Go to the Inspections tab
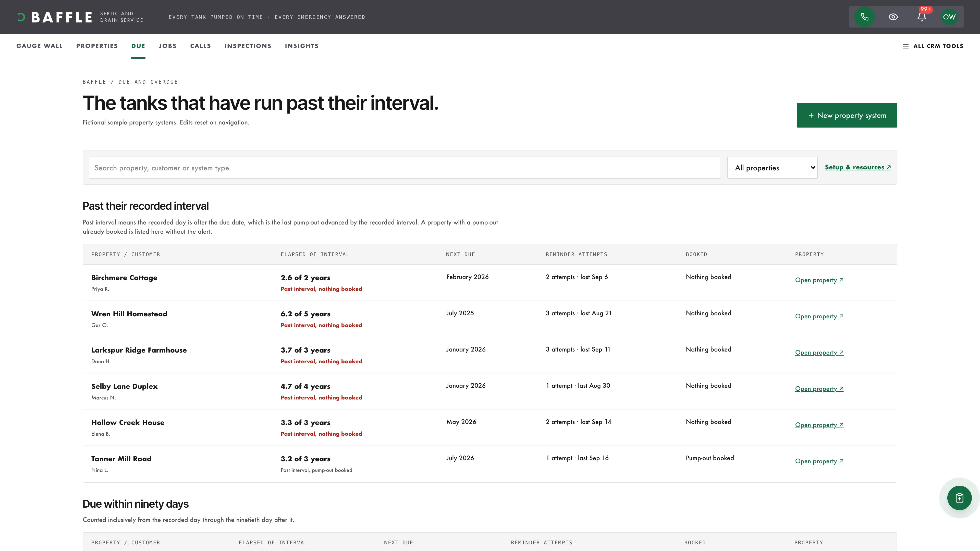This screenshot has height=551, width=980. click(x=248, y=46)
